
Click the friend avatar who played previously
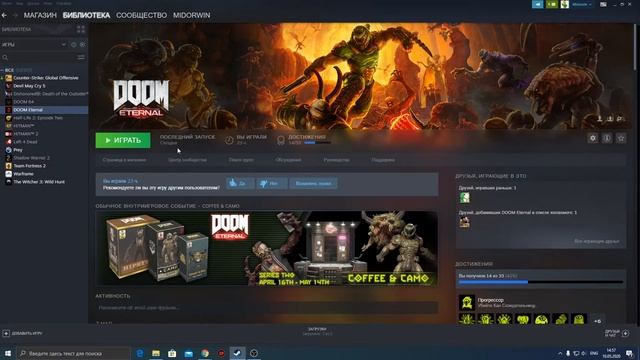tap(464, 198)
